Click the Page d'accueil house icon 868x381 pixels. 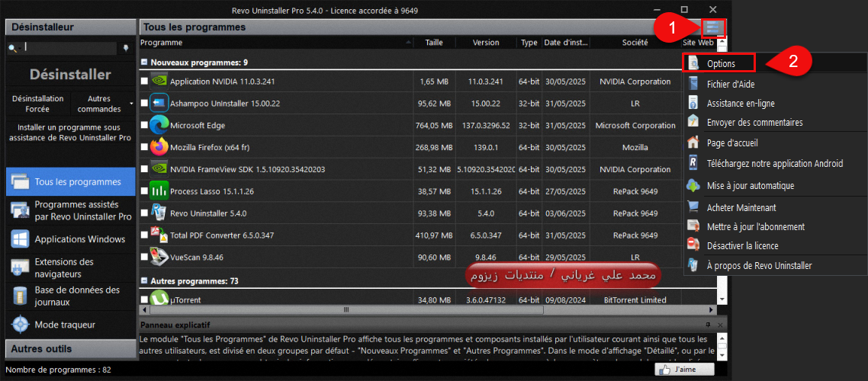pyautogui.click(x=693, y=142)
